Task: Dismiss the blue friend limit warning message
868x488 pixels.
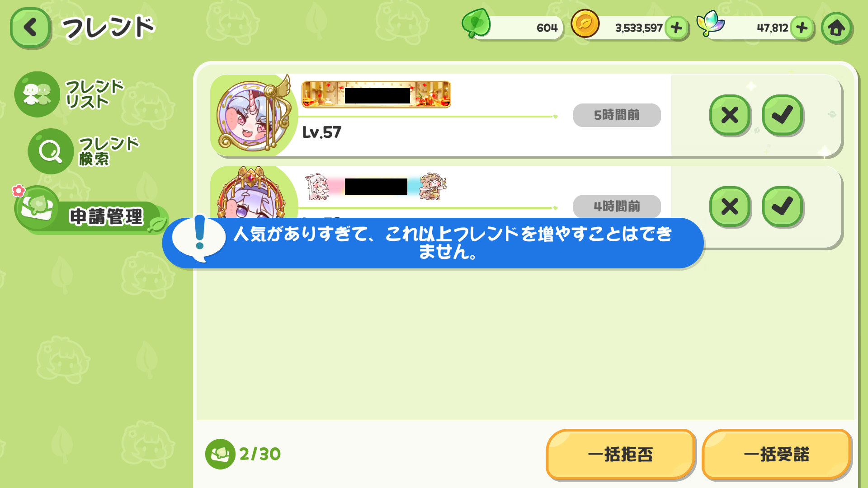Action: tap(433, 243)
